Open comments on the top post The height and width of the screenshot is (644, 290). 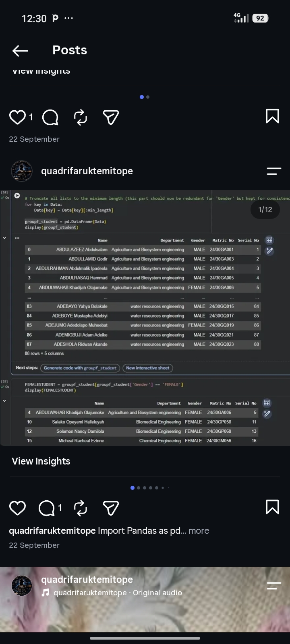[50, 117]
